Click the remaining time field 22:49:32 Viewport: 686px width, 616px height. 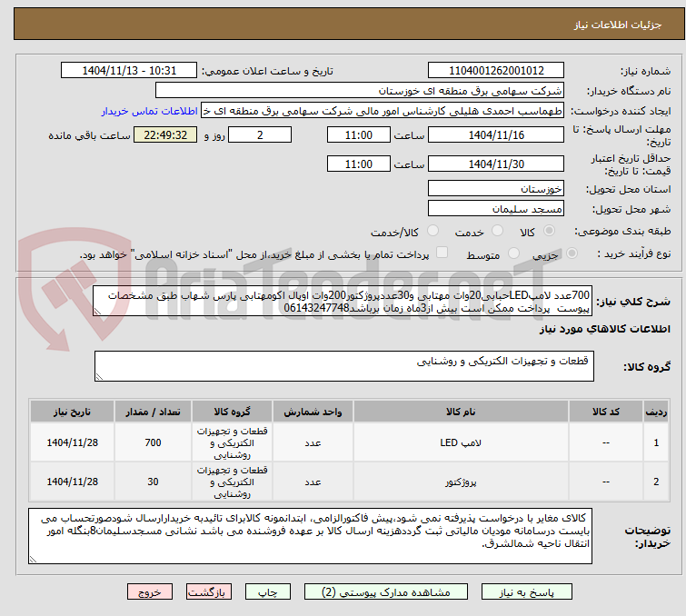coord(165,134)
